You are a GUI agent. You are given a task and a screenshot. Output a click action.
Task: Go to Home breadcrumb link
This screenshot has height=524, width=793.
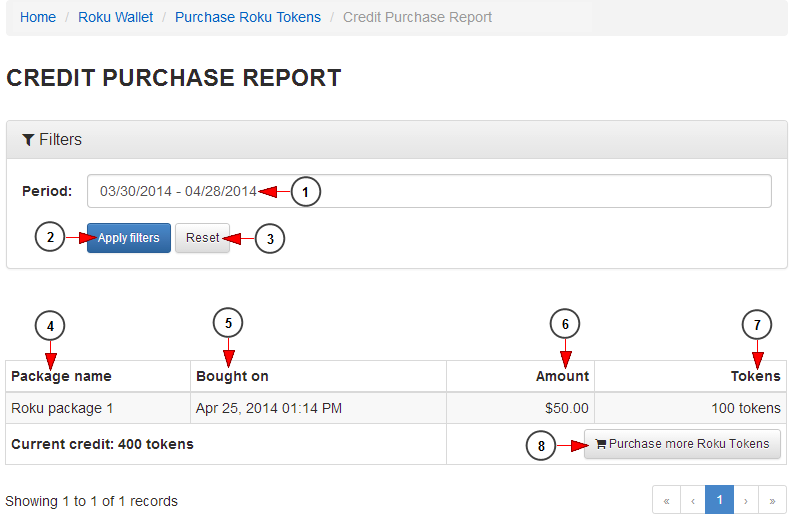(37, 17)
